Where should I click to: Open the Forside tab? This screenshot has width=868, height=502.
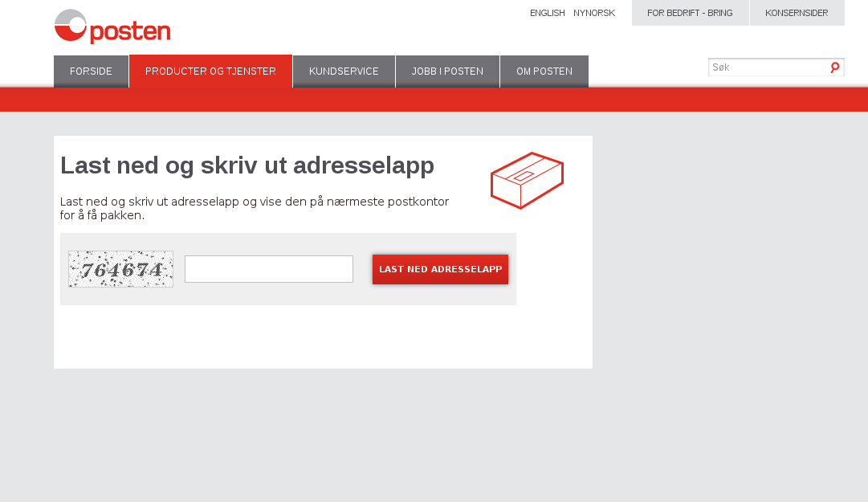pyautogui.click(x=91, y=71)
